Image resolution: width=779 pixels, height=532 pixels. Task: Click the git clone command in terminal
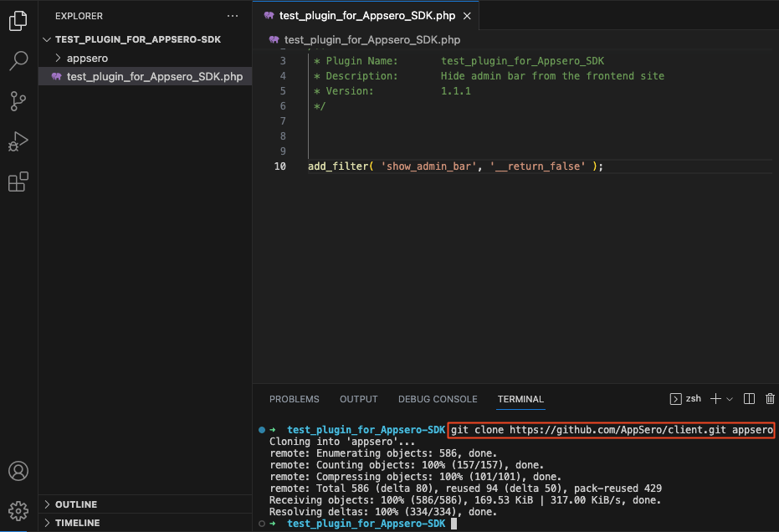[612, 430]
